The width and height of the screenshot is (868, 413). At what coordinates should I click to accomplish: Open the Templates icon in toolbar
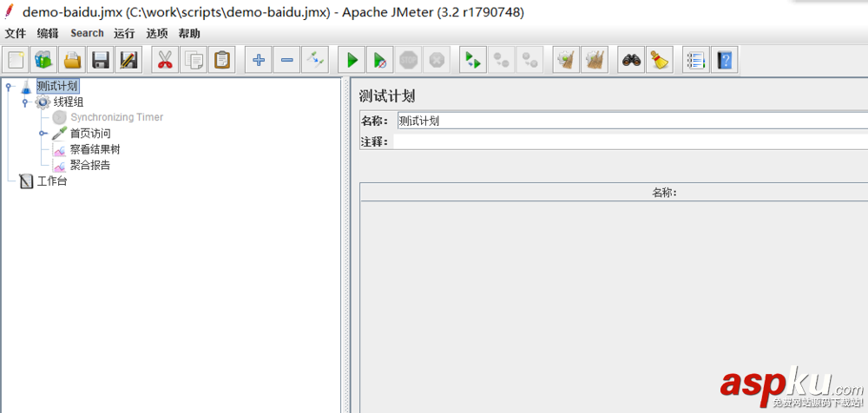43,59
